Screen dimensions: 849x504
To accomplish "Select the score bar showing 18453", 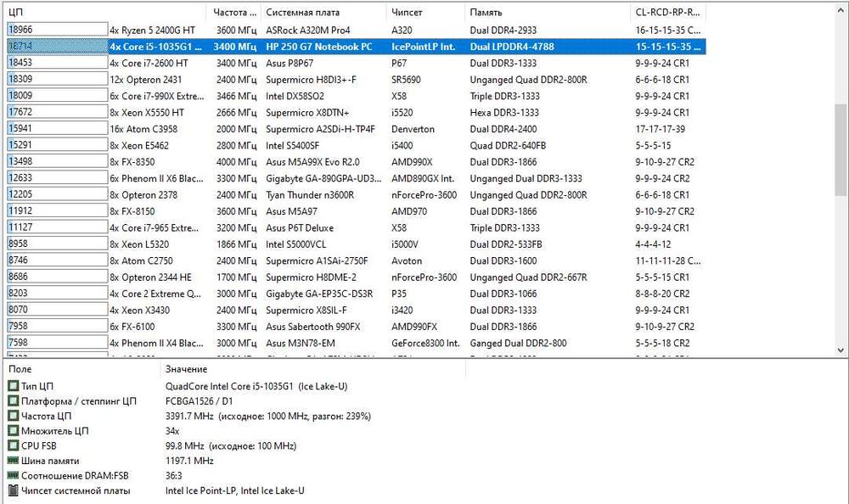I will (58, 63).
